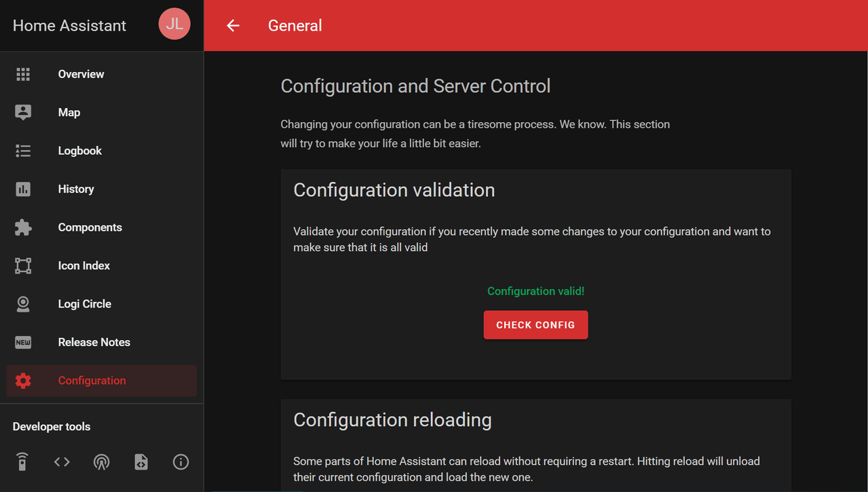The width and height of the screenshot is (868, 492).
Task: Click the General page title
Action: [295, 26]
